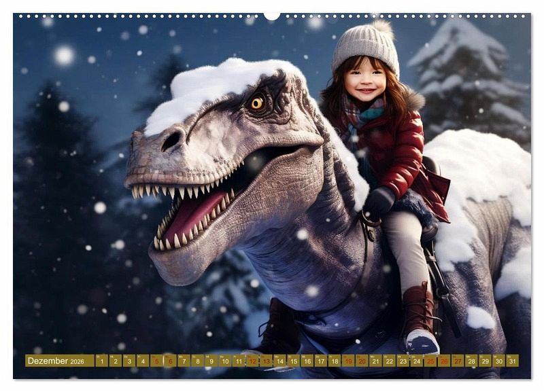Image resolution: width=544 pixels, height=392 pixels.
Task: Click red-numbered day 6
Action: [x=170, y=361]
